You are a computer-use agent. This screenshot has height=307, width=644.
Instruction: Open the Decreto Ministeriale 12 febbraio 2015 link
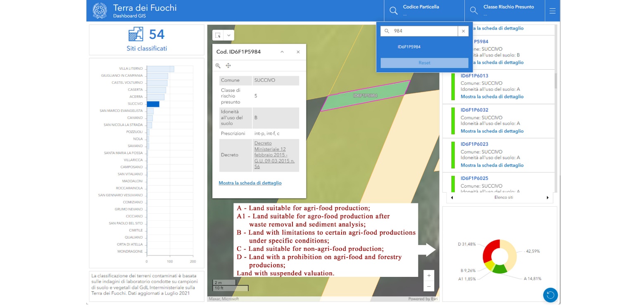click(x=274, y=155)
